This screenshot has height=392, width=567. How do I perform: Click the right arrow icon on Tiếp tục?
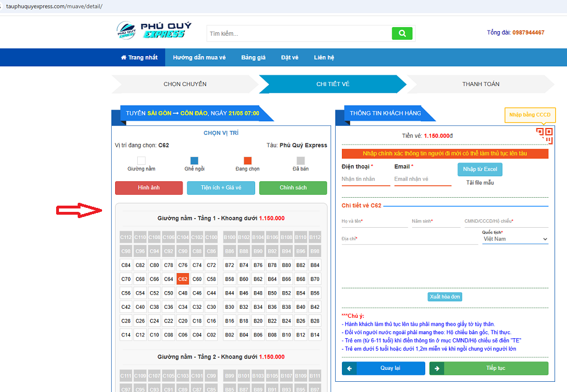(x=437, y=368)
